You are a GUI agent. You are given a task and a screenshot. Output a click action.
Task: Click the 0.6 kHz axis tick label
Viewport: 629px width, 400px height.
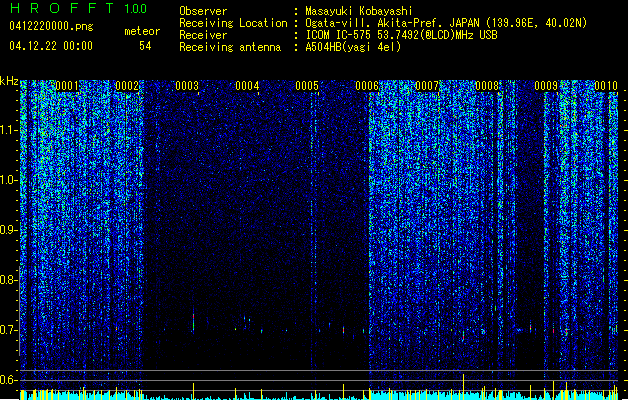9,380
